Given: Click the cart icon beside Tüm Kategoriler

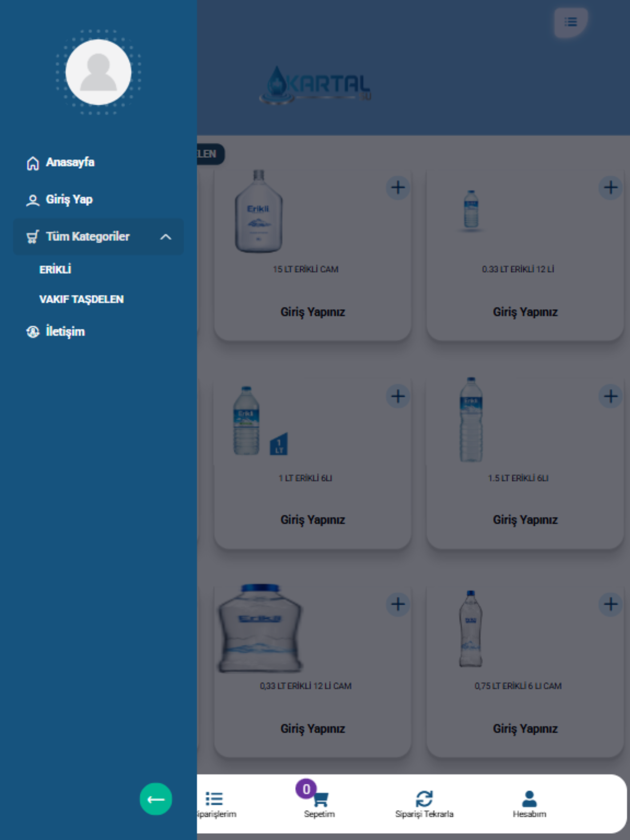Looking at the screenshot, I should (x=33, y=237).
